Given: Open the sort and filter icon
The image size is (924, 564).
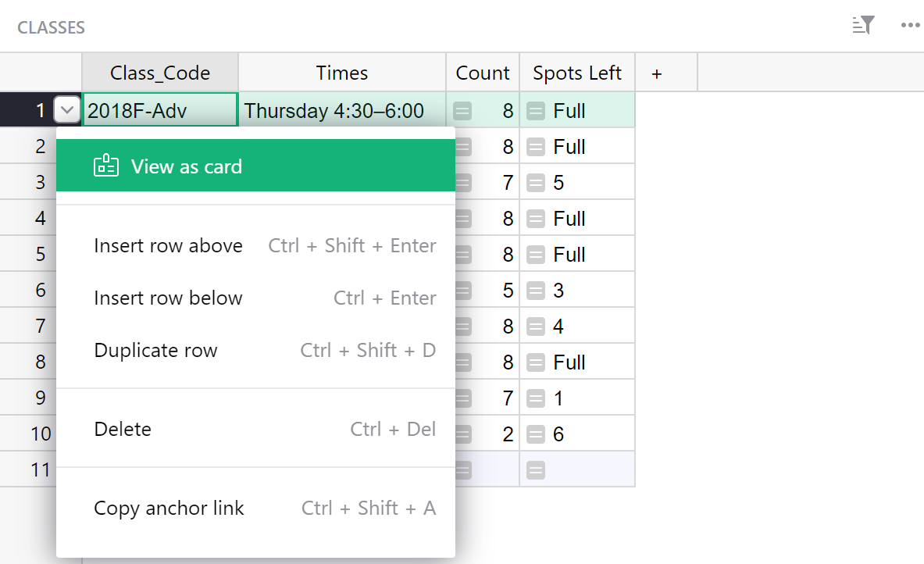Looking at the screenshot, I should coord(863,26).
